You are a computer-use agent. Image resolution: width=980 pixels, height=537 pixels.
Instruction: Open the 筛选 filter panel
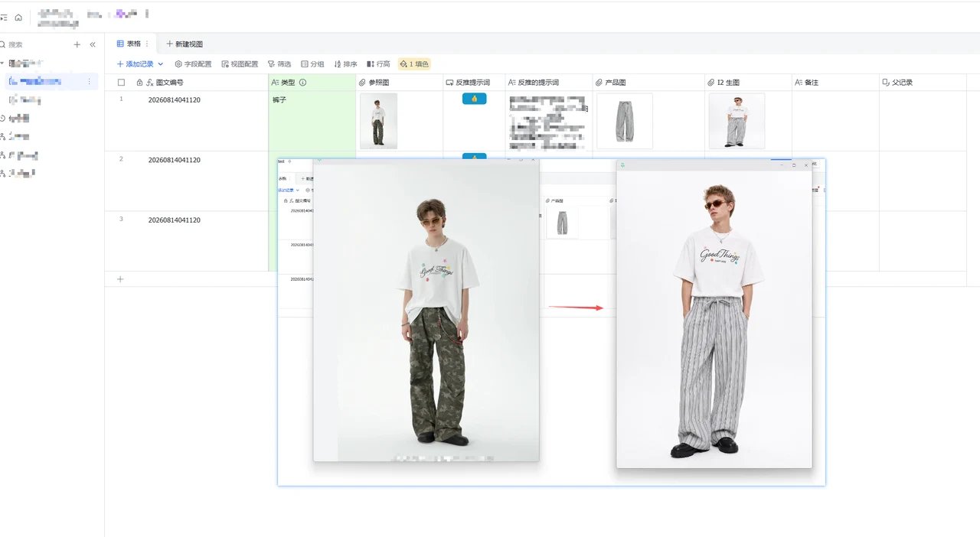[279, 64]
